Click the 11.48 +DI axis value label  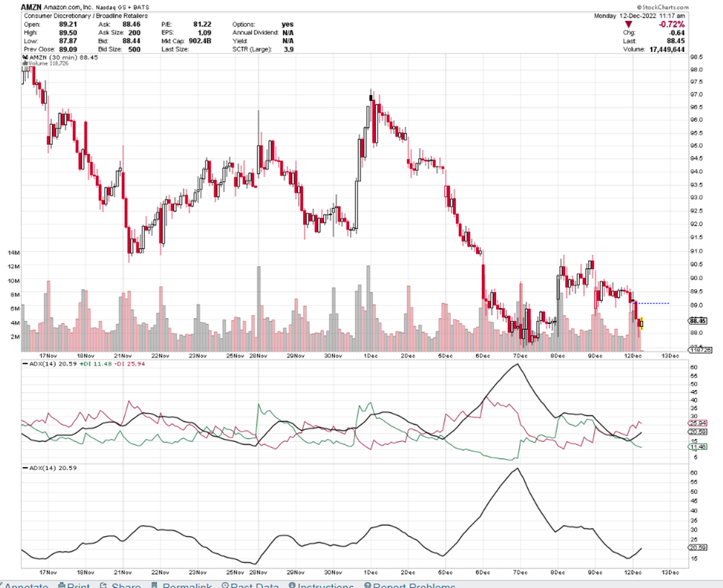tap(697, 447)
